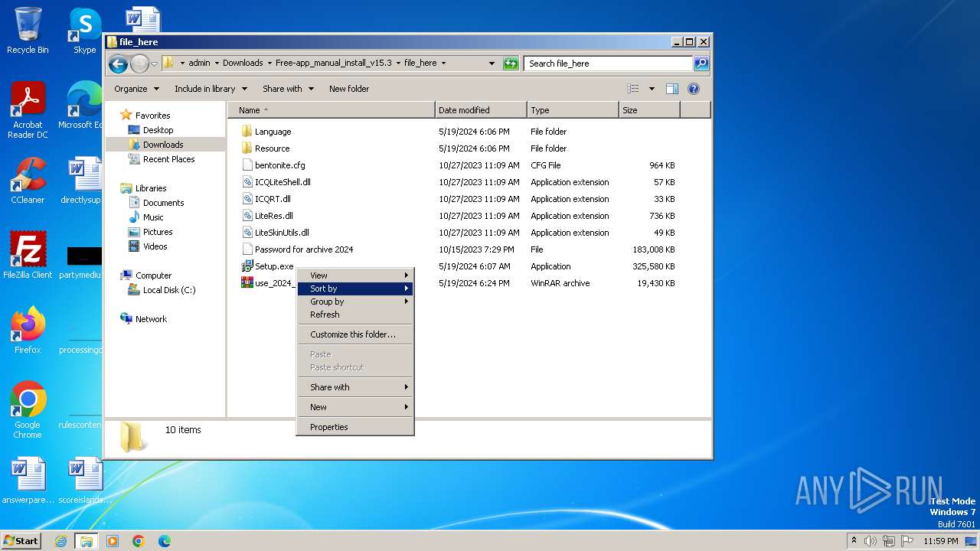
Task: Select the LiteSkinUtils.dll file name
Action: [x=282, y=233]
